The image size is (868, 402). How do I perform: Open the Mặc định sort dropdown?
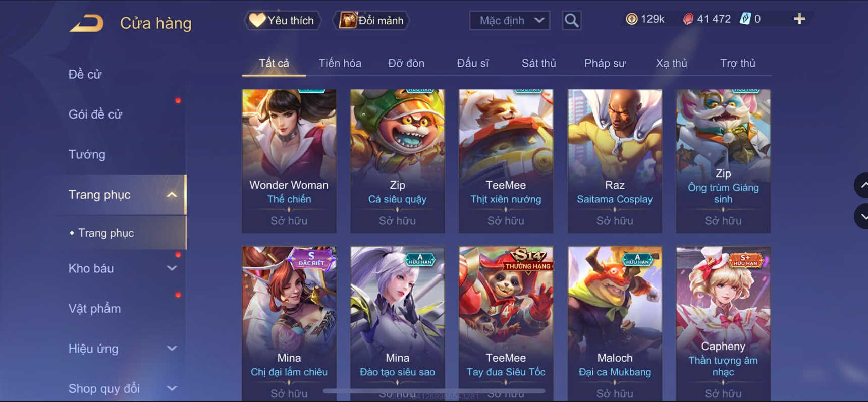pos(510,21)
